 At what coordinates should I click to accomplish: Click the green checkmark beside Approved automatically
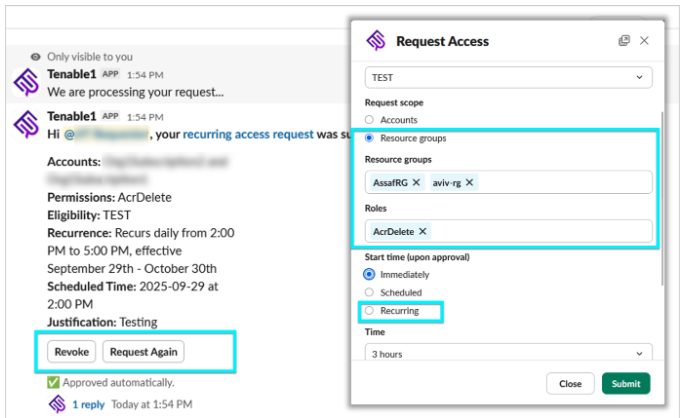pyautogui.click(x=53, y=382)
